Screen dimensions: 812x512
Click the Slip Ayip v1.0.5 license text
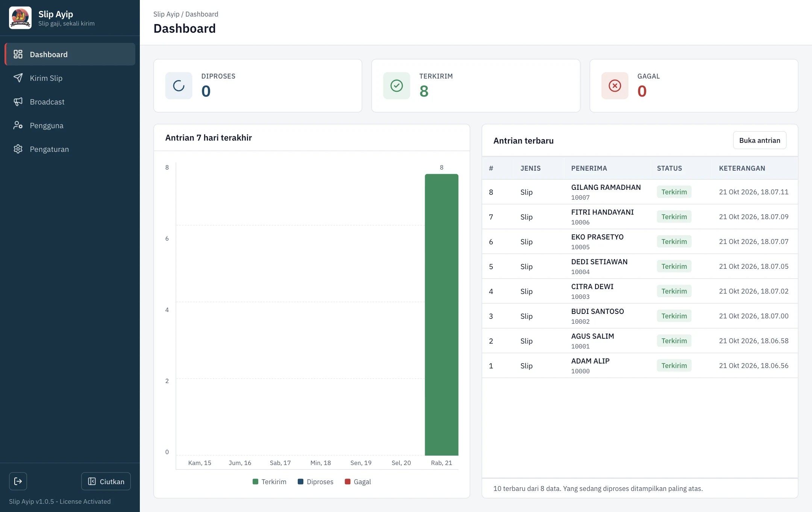click(x=60, y=501)
